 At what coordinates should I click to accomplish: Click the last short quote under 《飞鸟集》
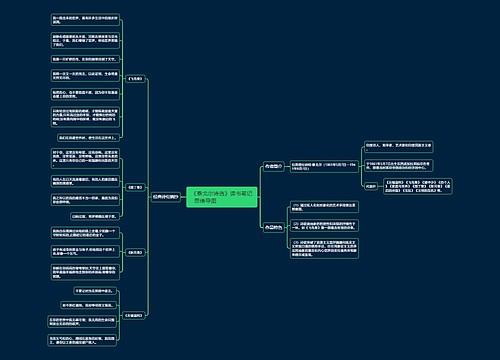click(88, 137)
